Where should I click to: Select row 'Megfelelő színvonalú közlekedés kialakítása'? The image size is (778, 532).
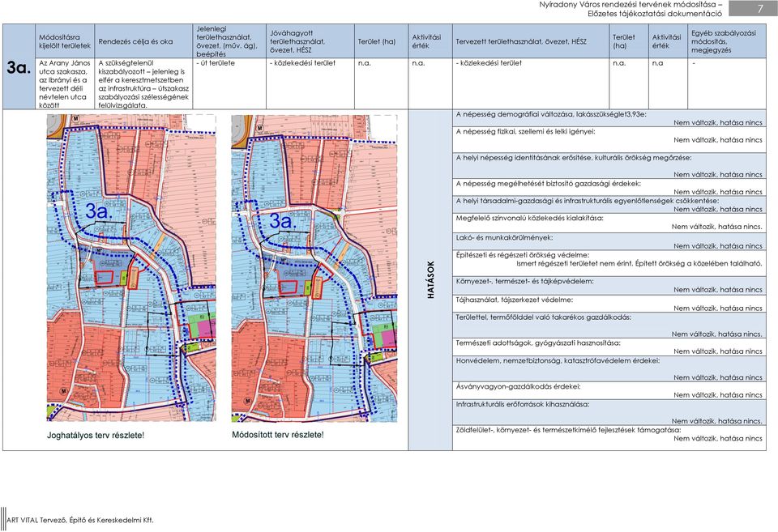coord(609,223)
